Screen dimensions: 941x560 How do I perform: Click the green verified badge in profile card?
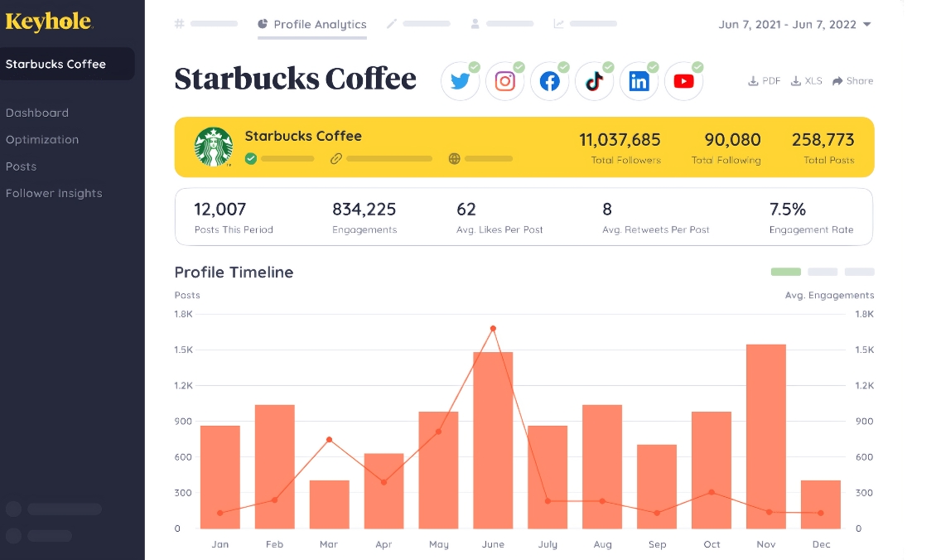pyautogui.click(x=251, y=158)
